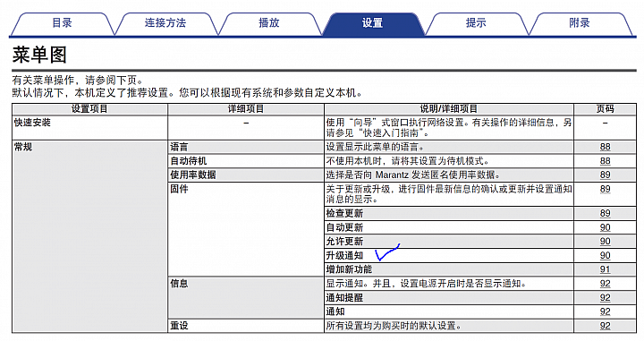Open page 89 link for 检查更新
Viewport: 644px width, 341px height.
pos(605,214)
